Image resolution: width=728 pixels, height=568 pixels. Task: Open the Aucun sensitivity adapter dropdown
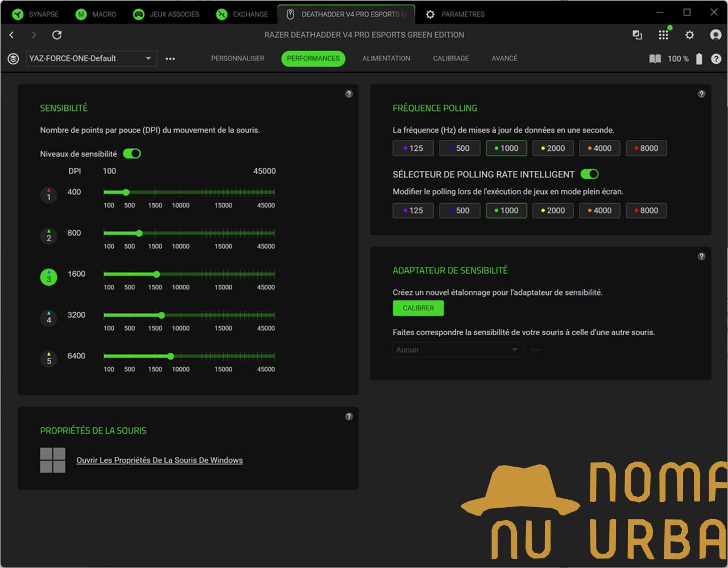pos(457,349)
